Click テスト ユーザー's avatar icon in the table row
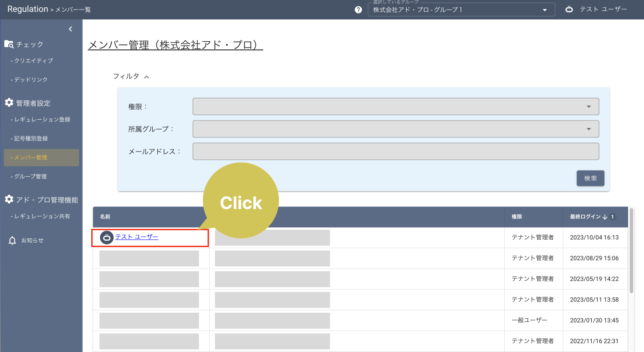 coord(106,237)
